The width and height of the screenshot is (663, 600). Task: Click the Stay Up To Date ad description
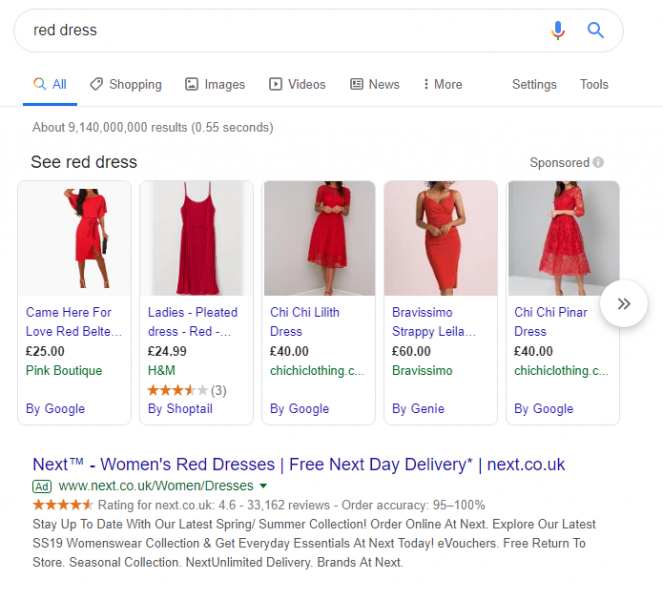point(314,543)
